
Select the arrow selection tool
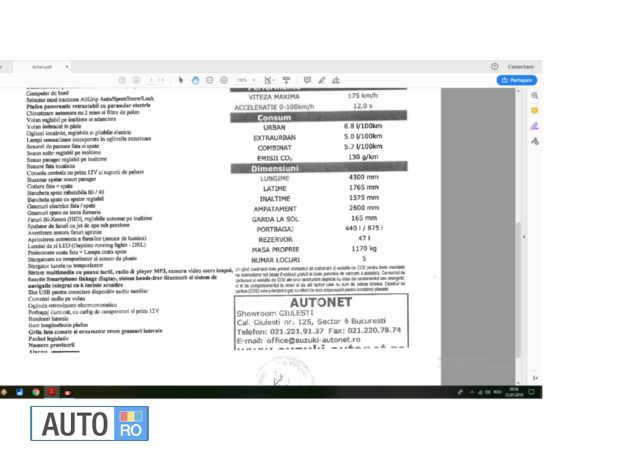click(181, 79)
